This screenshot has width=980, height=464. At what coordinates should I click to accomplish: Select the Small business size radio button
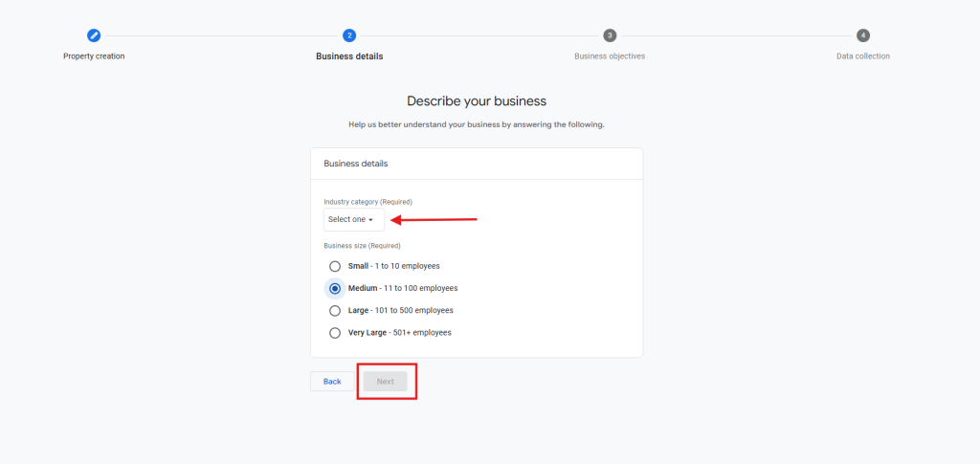(x=335, y=266)
